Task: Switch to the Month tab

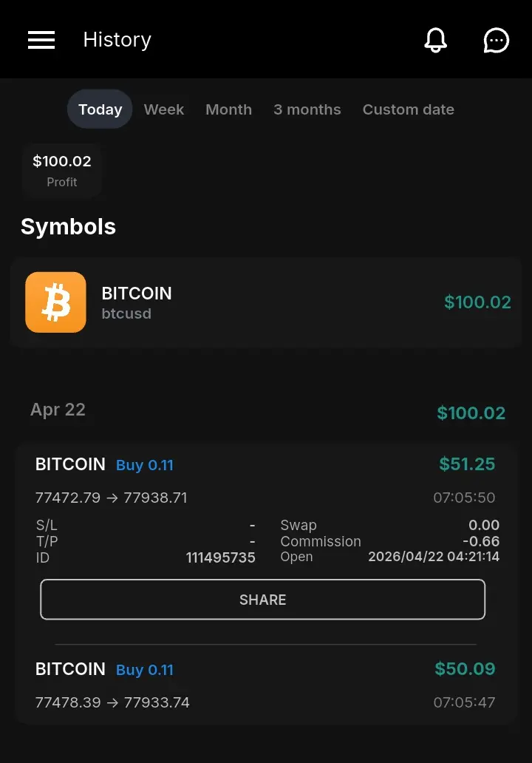Action: pos(228,109)
